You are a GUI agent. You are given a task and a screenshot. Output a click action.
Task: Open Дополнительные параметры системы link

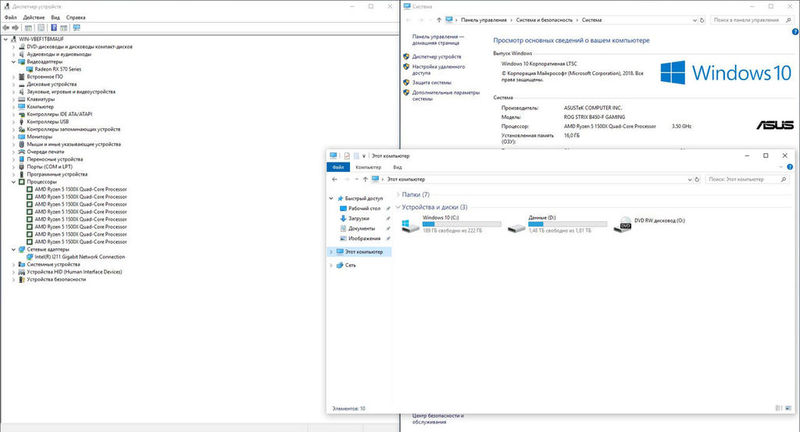point(446,95)
